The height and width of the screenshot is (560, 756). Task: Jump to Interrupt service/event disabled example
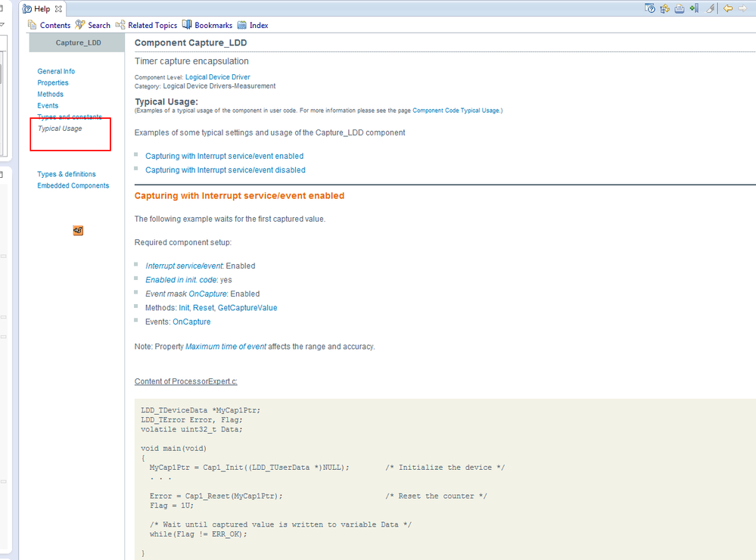click(226, 170)
